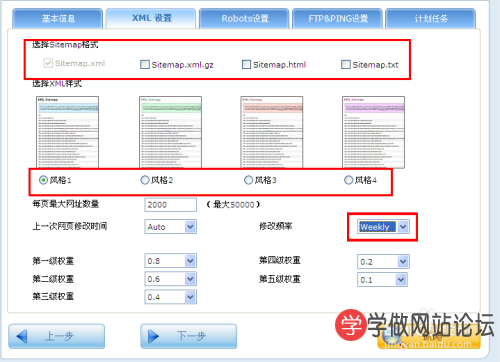Select the red style 3 sitemap thumbnail
The height and width of the screenshot is (362, 500).
(x=272, y=132)
